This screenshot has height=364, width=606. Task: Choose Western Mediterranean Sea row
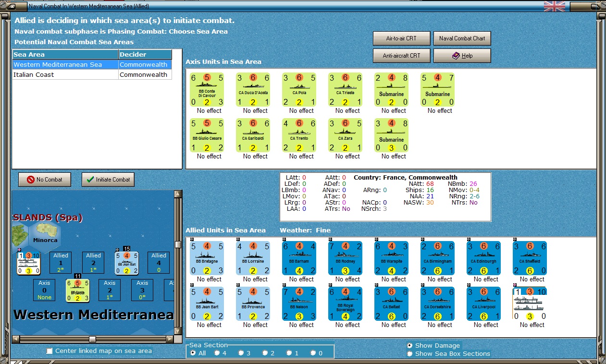tap(92, 64)
